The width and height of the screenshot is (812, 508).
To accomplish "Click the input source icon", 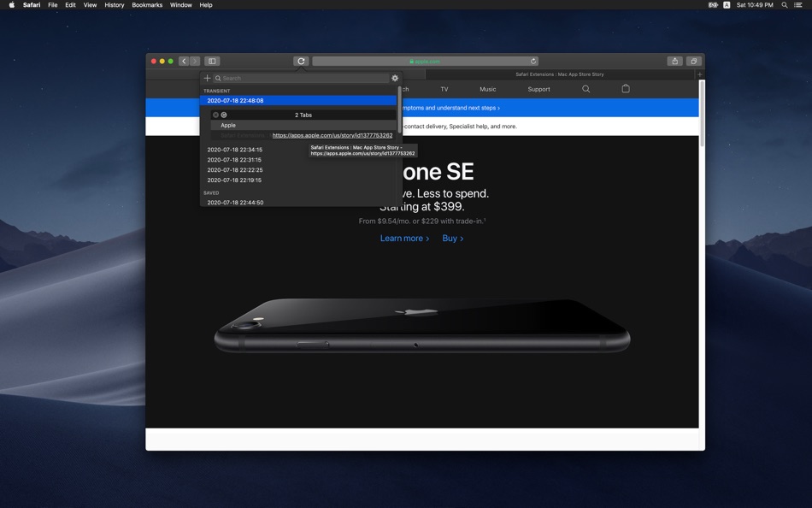I will click(x=727, y=4).
